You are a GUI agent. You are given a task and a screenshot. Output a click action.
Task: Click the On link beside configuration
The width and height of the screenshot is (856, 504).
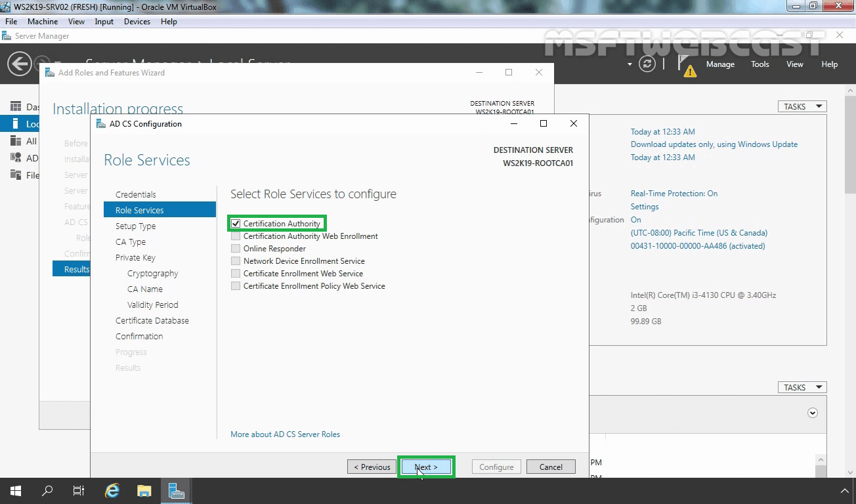[636, 220]
